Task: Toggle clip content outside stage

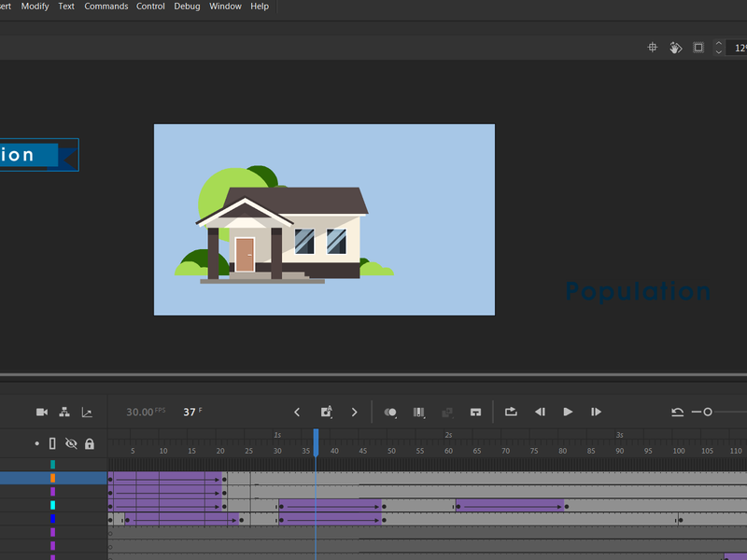Action: click(x=698, y=48)
